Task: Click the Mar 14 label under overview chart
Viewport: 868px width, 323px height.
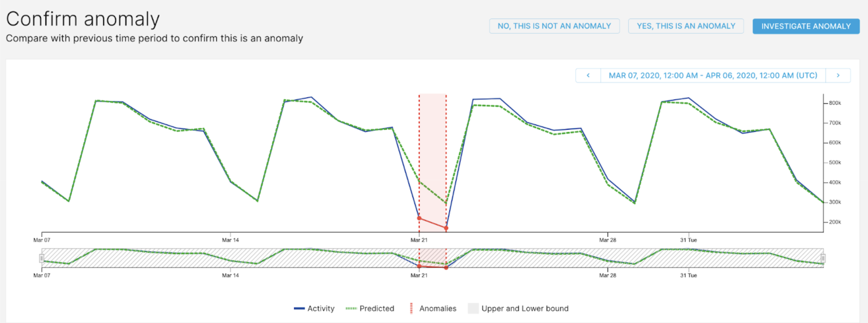Action: pos(230,275)
